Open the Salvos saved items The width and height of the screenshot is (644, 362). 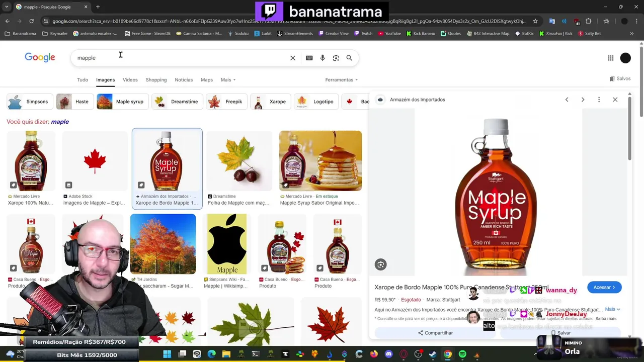(620, 79)
